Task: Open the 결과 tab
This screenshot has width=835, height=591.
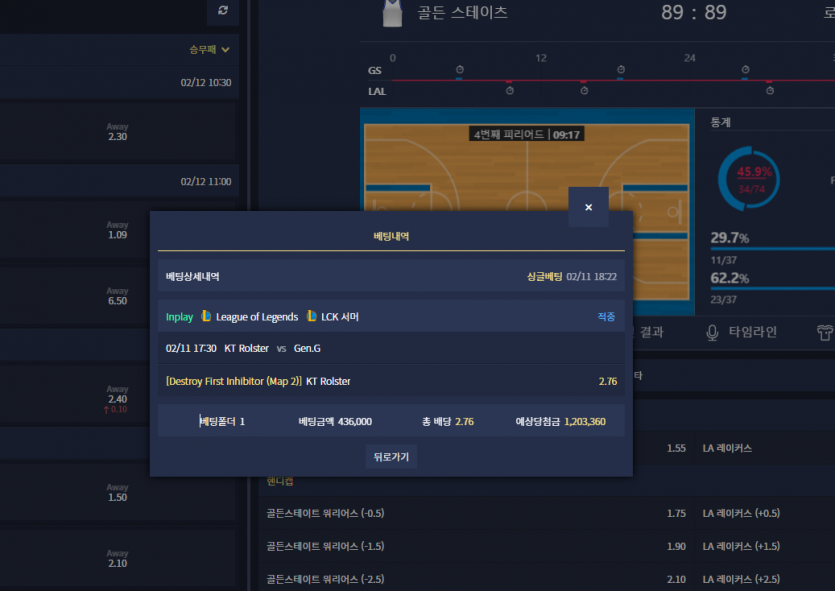Action: click(652, 332)
